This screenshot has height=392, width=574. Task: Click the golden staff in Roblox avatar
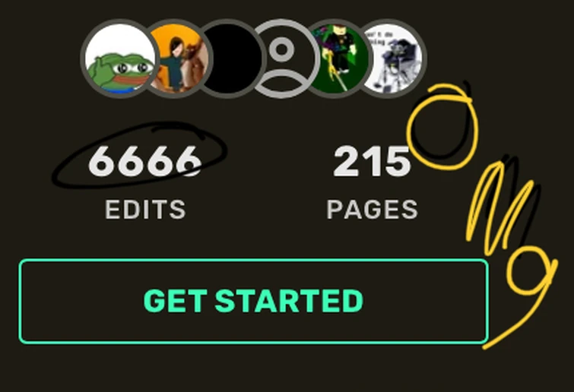[x=333, y=70]
